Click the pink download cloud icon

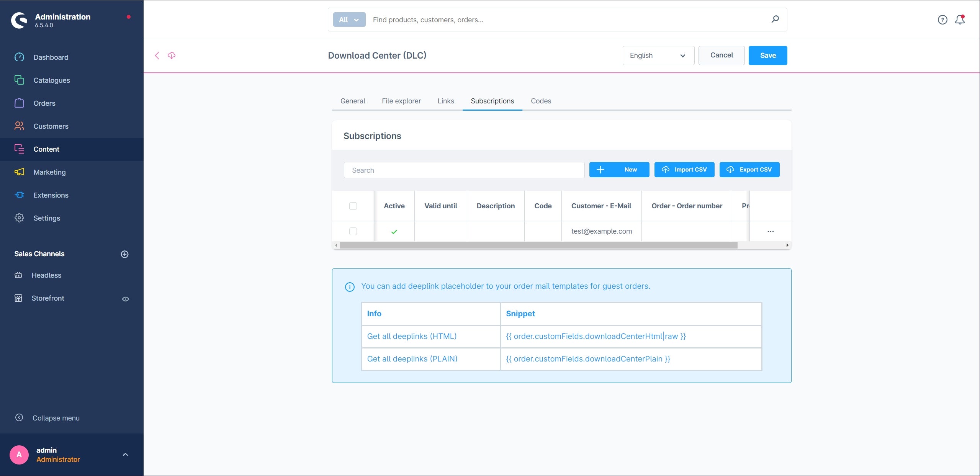coord(172,56)
